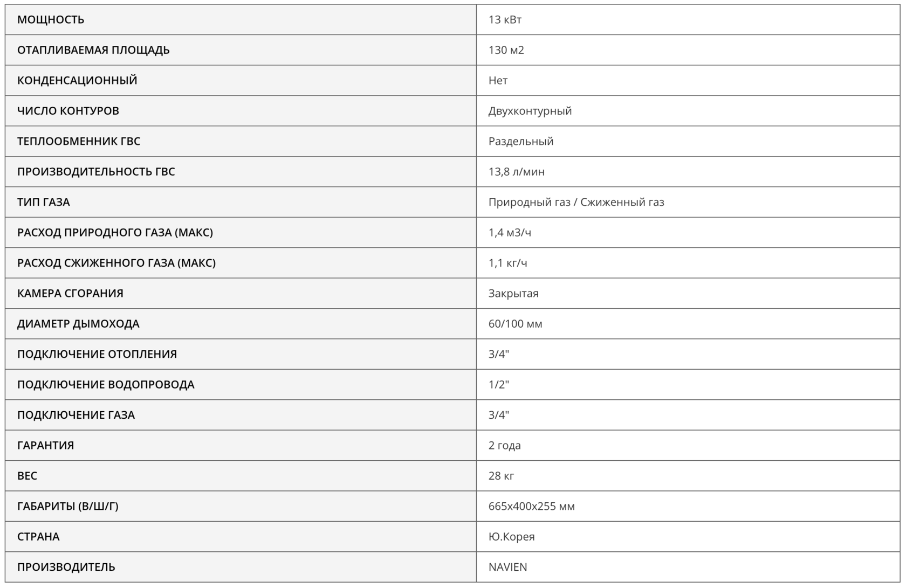906x588 pixels.
Task: Select the 60/100 мм chimney diameter value
Action: point(515,324)
